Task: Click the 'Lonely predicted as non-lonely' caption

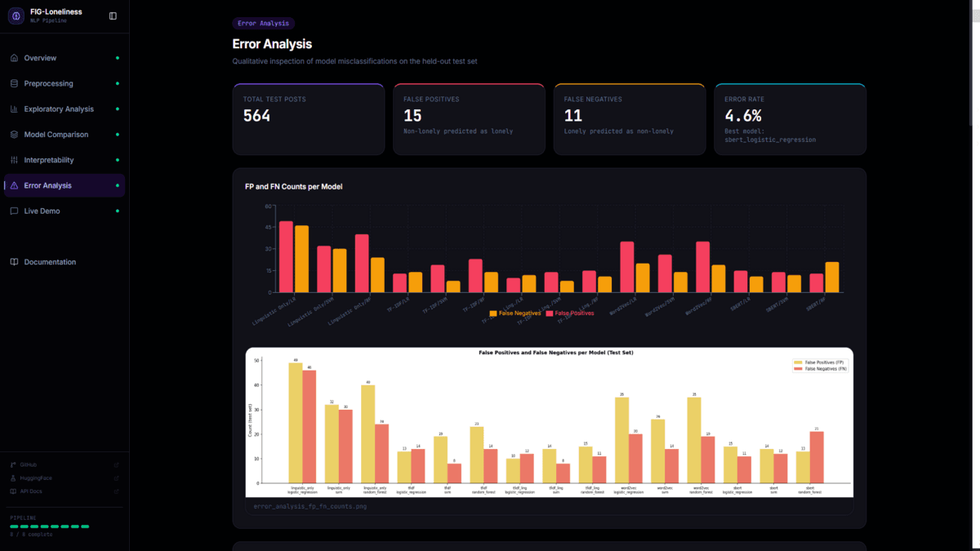Action: coord(619,131)
